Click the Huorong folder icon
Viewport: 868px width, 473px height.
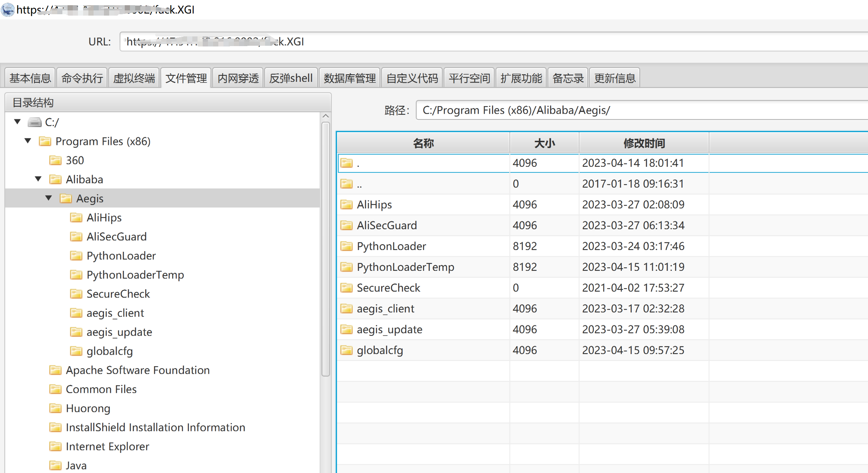click(x=55, y=408)
